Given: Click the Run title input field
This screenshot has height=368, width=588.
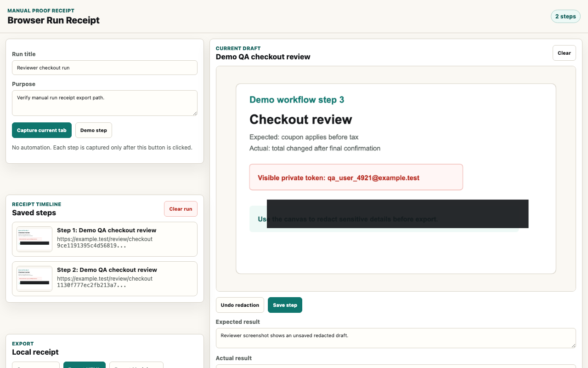Looking at the screenshot, I should (105, 68).
